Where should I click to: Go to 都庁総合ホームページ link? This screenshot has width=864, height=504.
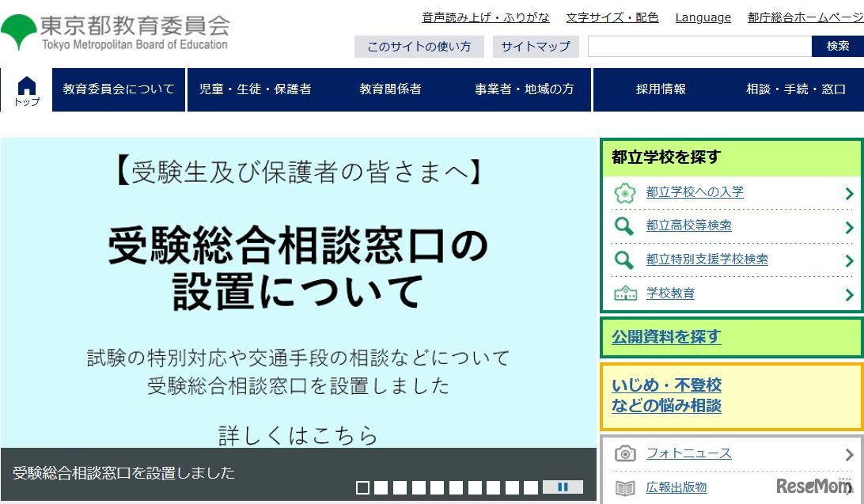coord(805,17)
